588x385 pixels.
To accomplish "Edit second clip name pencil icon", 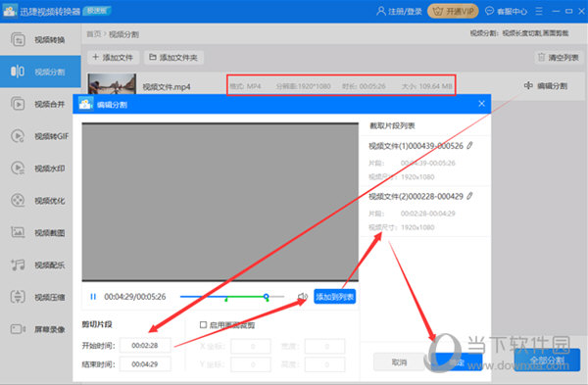I will (469, 196).
